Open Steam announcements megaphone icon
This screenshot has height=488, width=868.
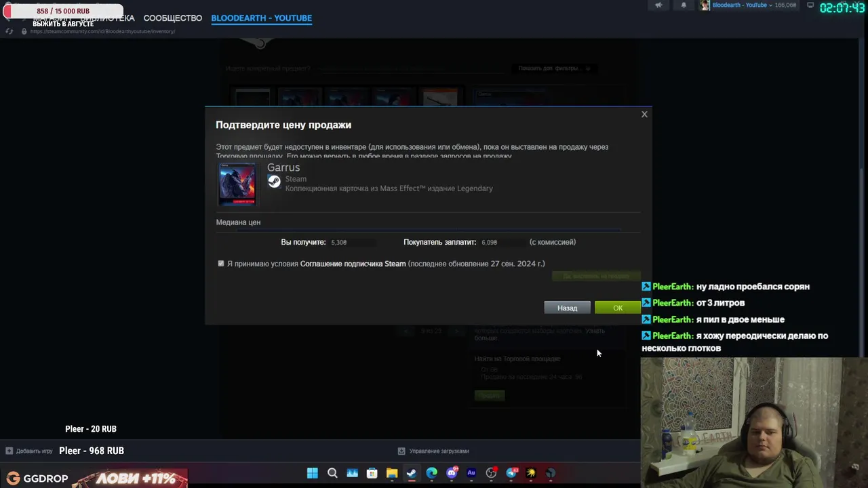[658, 5]
